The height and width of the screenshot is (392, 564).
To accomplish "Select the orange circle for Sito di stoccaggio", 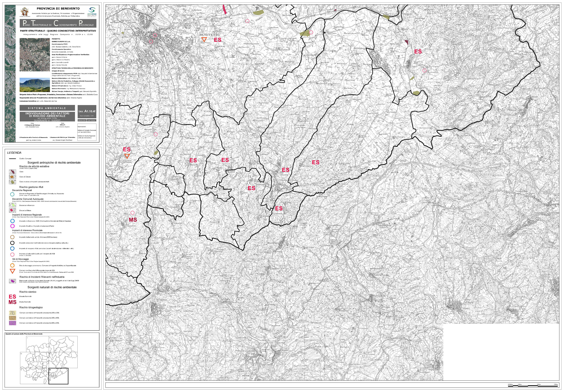I will [12, 266].
